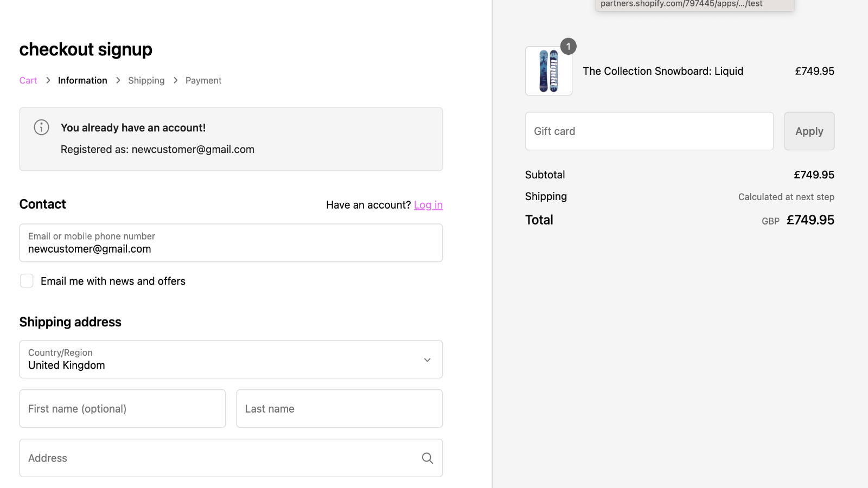Click the Last name field

tap(339, 408)
